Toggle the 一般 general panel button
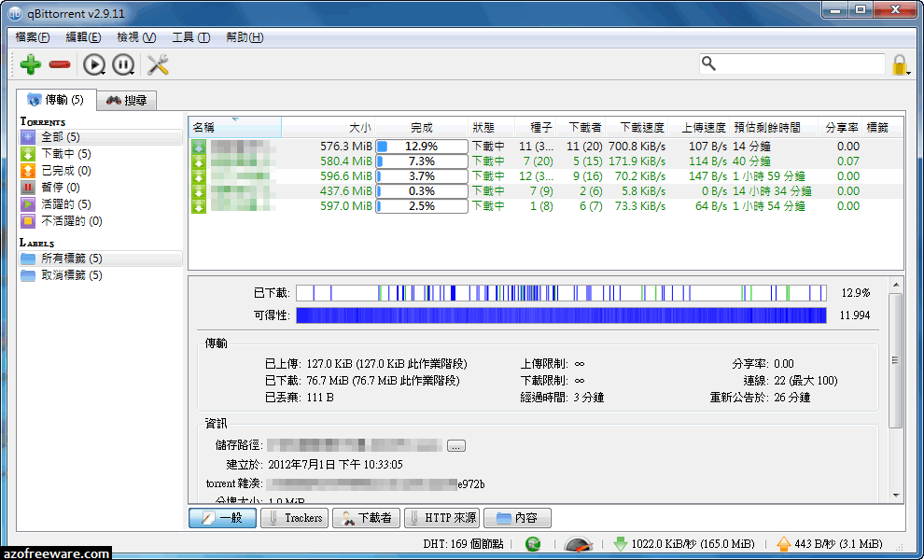The height and width of the screenshot is (560, 924). 222,518
